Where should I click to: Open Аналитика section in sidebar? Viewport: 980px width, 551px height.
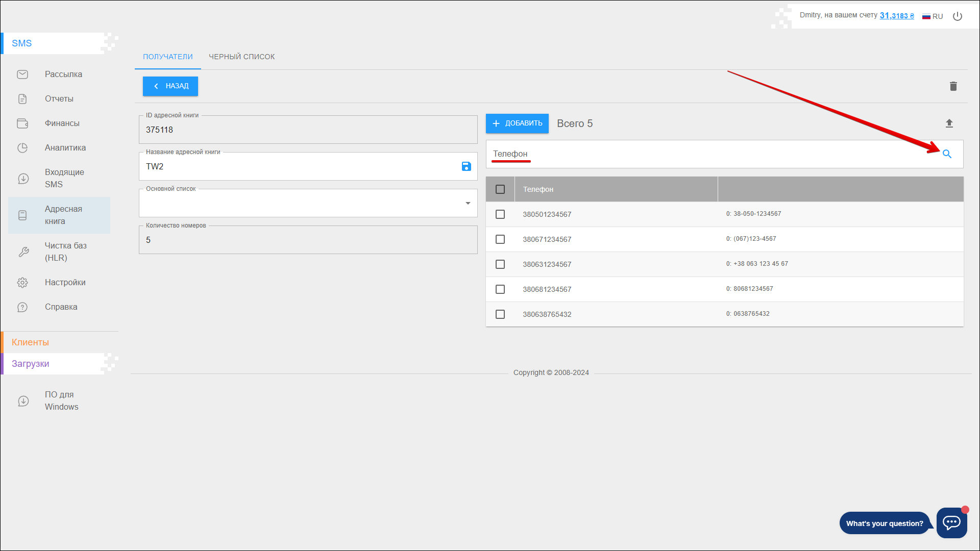click(x=65, y=148)
